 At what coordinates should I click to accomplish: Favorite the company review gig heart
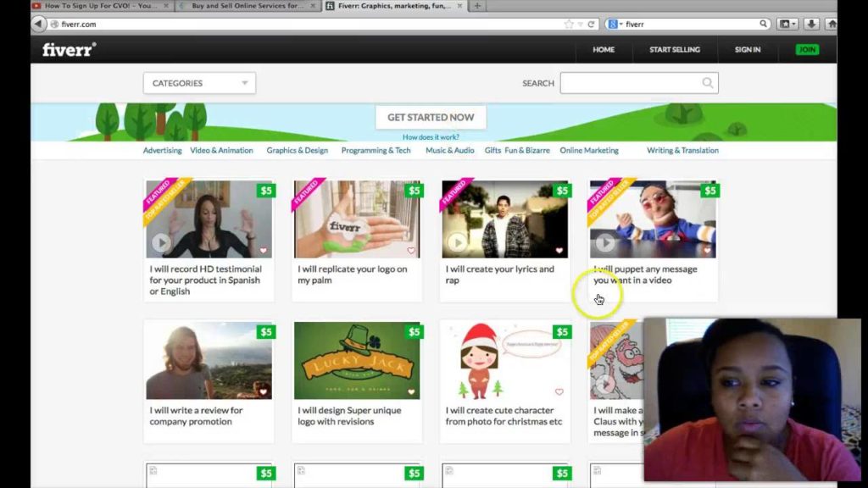point(264,391)
